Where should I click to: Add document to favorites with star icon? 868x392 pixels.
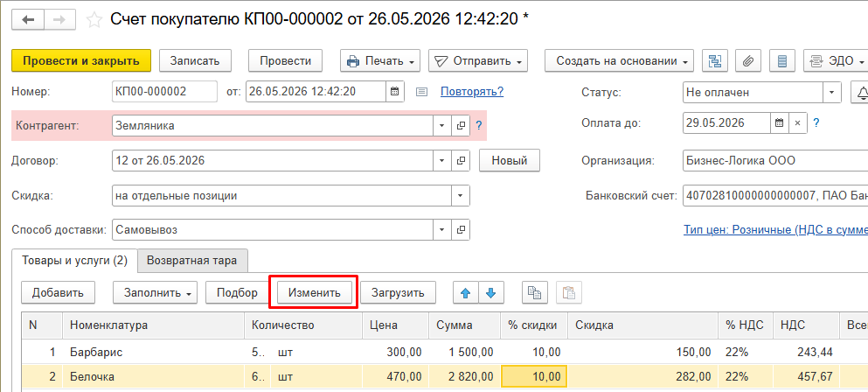click(x=94, y=20)
